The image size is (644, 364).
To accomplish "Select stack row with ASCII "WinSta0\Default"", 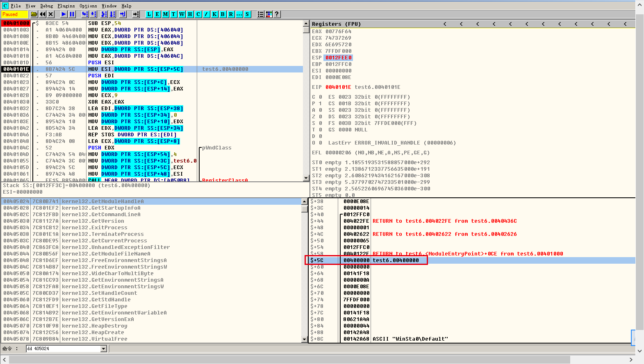I will (472, 339).
